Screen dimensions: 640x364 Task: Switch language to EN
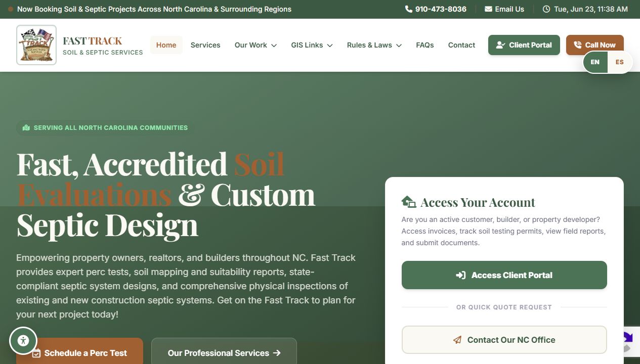(x=595, y=62)
